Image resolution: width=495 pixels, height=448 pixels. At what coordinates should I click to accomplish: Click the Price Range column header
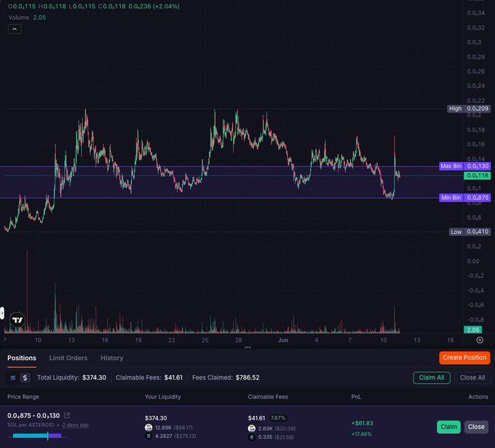[23, 397]
